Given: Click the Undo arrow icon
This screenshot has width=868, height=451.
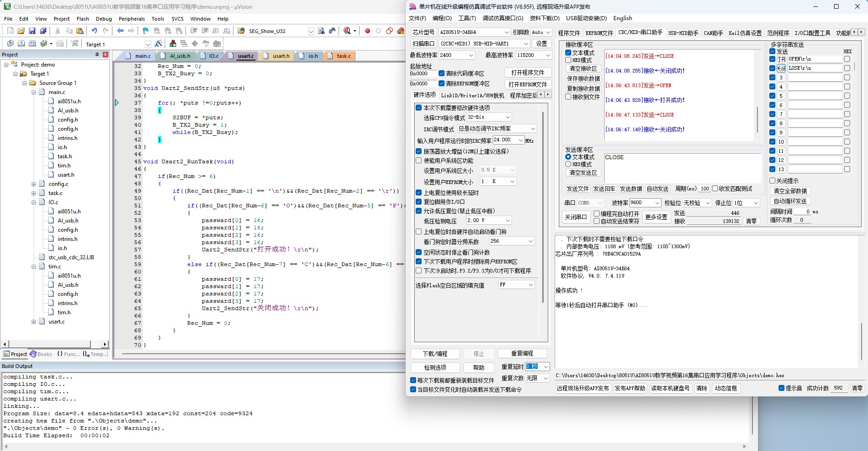Looking at the screenshot, I should [94, 31].
